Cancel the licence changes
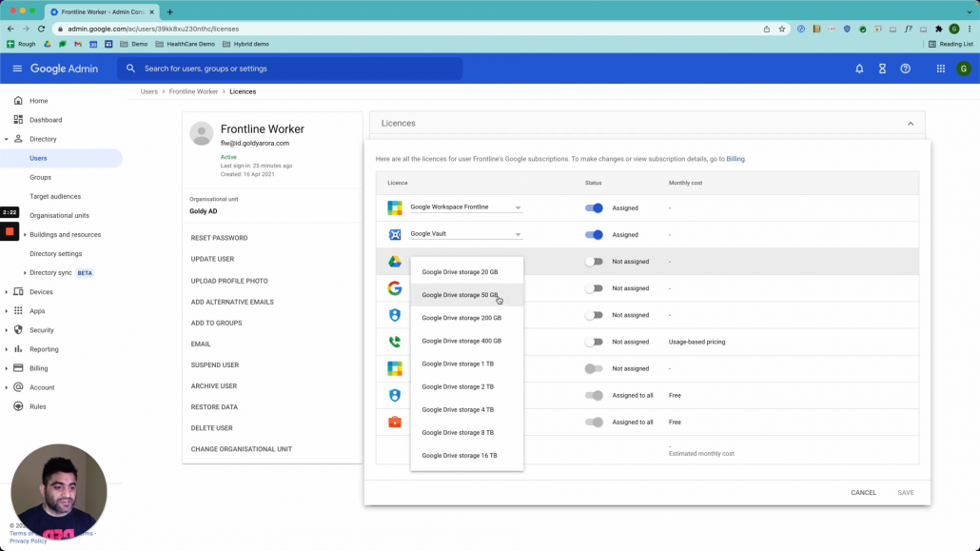The width and height of the screenshot is (980, 551). [863, 492]
